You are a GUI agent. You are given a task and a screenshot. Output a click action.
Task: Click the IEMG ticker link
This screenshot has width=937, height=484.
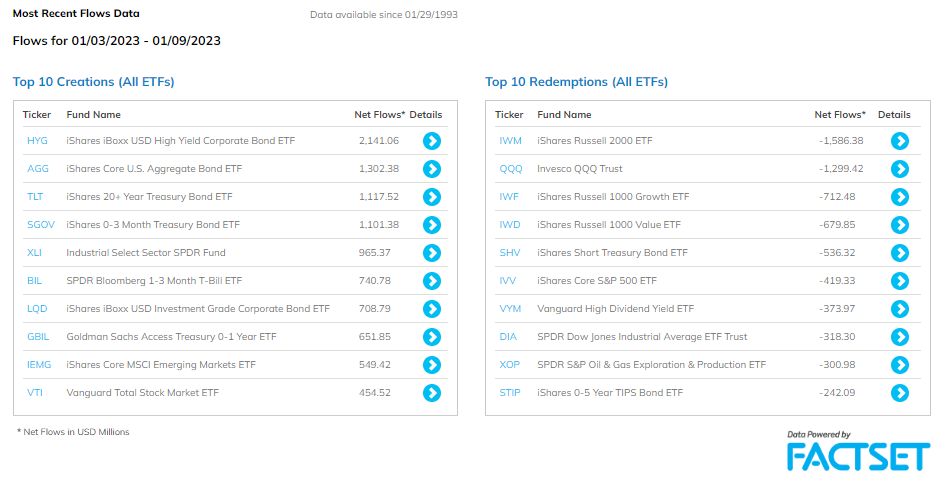coord(39,364)
